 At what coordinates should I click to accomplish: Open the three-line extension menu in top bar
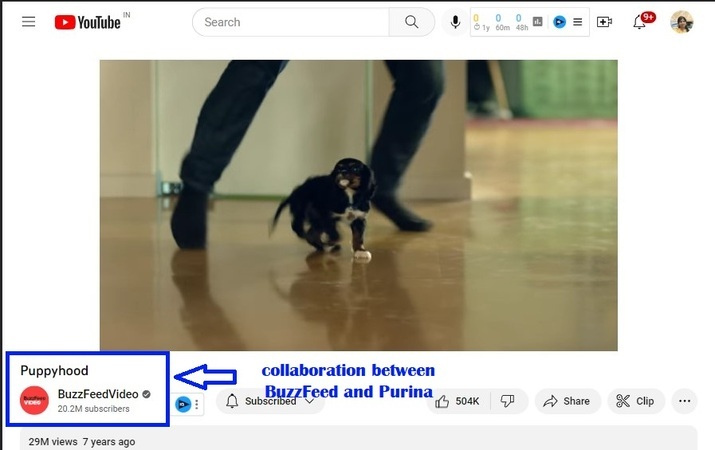[x=577, y=22]
